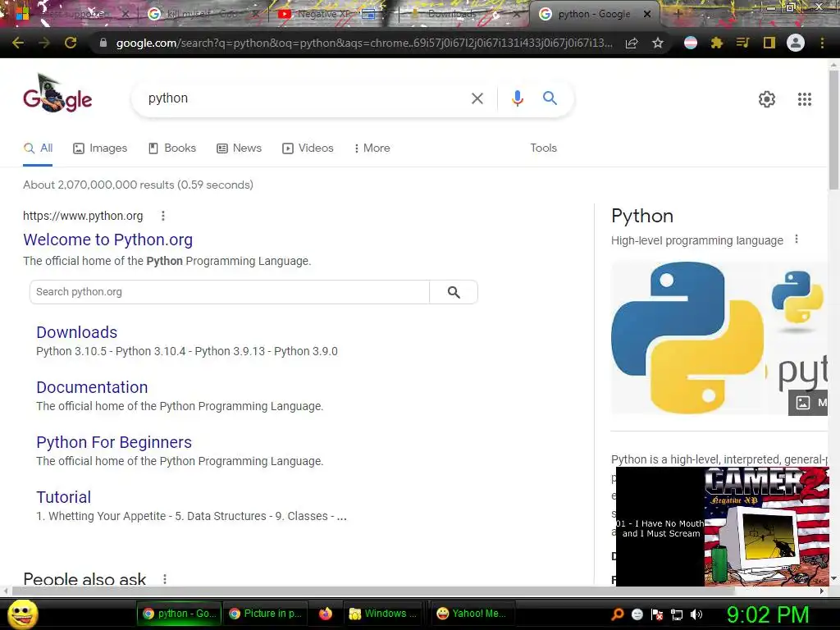The width and height of the screenshot is (840, 630).
Task: Open the Tutorial sitelink
Action: (64, 497)
